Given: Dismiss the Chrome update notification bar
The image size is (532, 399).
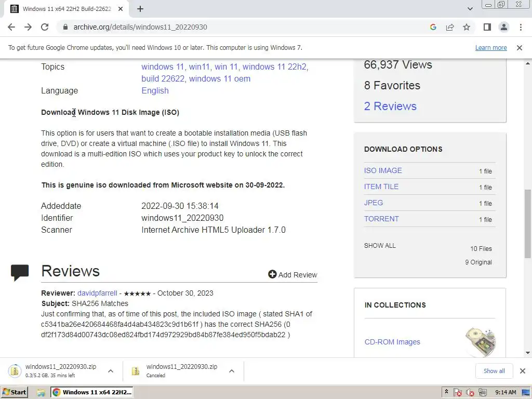Looking at the screenshot, I should 520,48.
